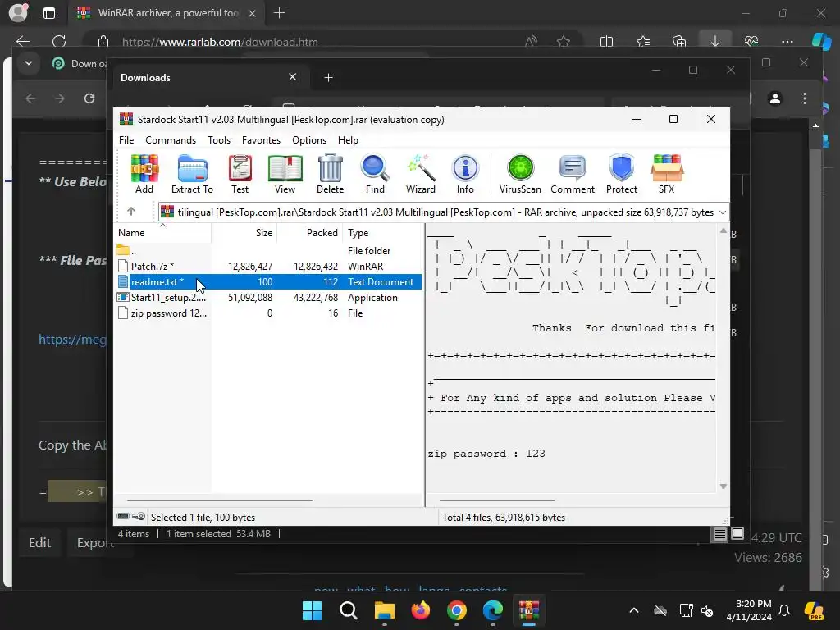Click the Test archive icon

(x=240, y=174)
